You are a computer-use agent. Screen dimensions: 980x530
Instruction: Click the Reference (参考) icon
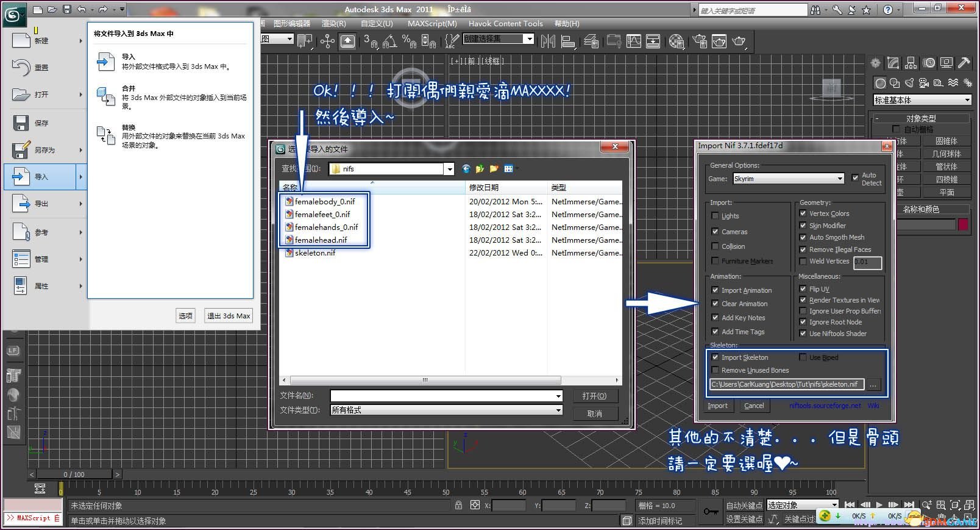tap(21, 232)
